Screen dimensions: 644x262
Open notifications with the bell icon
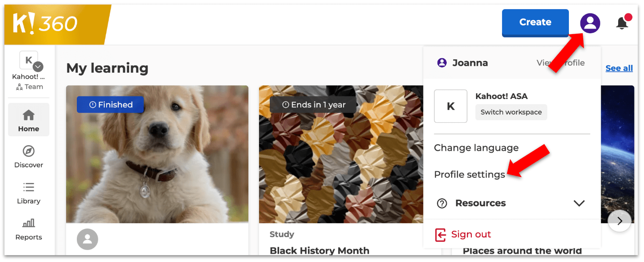tap(622, 23)
